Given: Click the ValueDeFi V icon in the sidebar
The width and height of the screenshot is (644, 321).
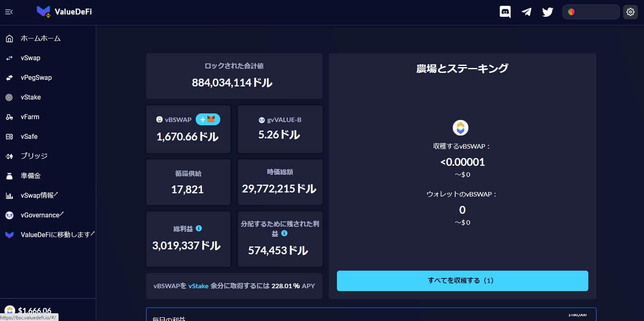Looking at the screenshot, I should click(9, 235).
